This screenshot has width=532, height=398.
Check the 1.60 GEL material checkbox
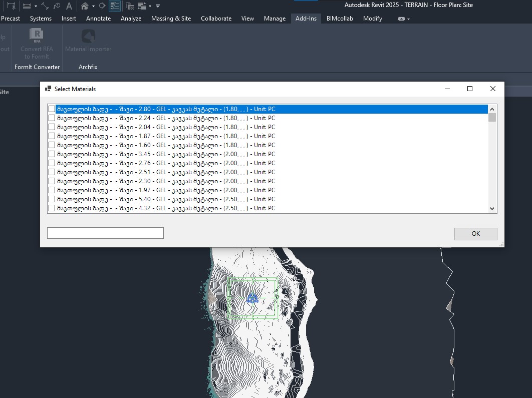(x=52, y=145)
